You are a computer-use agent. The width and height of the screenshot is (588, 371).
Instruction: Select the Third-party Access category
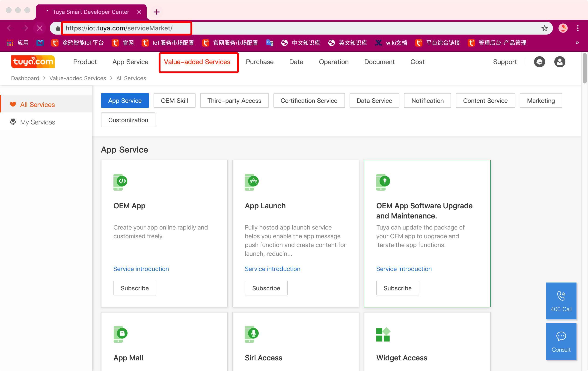(x=234, y=100)
